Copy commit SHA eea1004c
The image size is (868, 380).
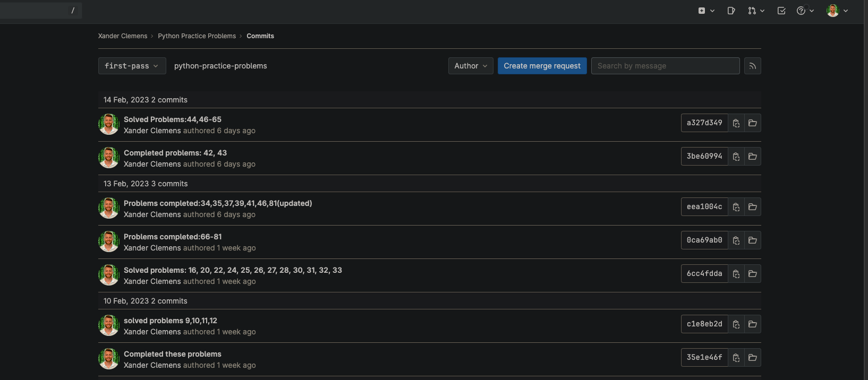point(736,207)
